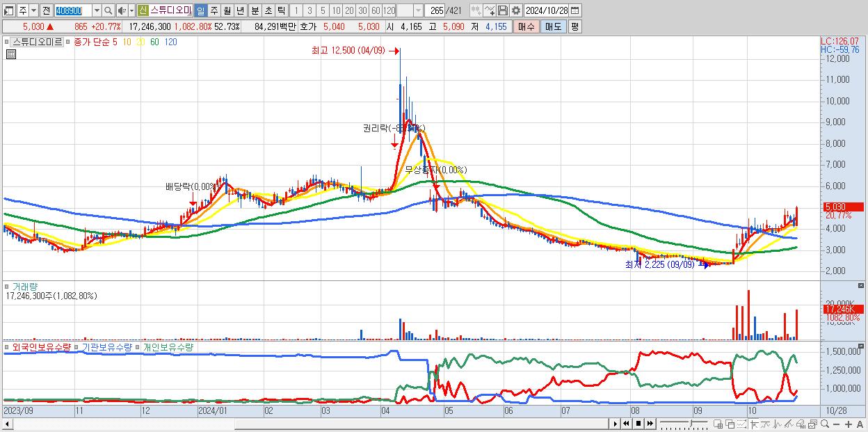Choose the 5 interval button
The image size is (868, 432).
coord(323,10)
